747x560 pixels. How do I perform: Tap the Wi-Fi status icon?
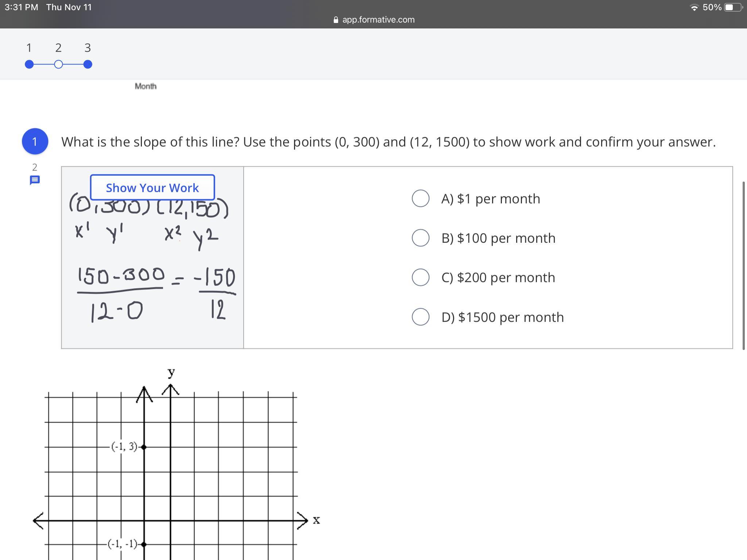(x=694, y=8)
